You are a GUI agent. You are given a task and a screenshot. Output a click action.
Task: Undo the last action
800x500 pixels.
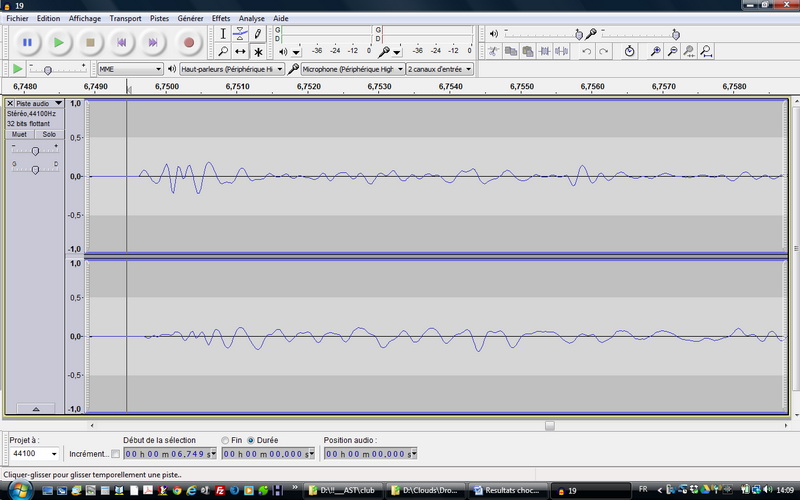(x=587, y=51)
